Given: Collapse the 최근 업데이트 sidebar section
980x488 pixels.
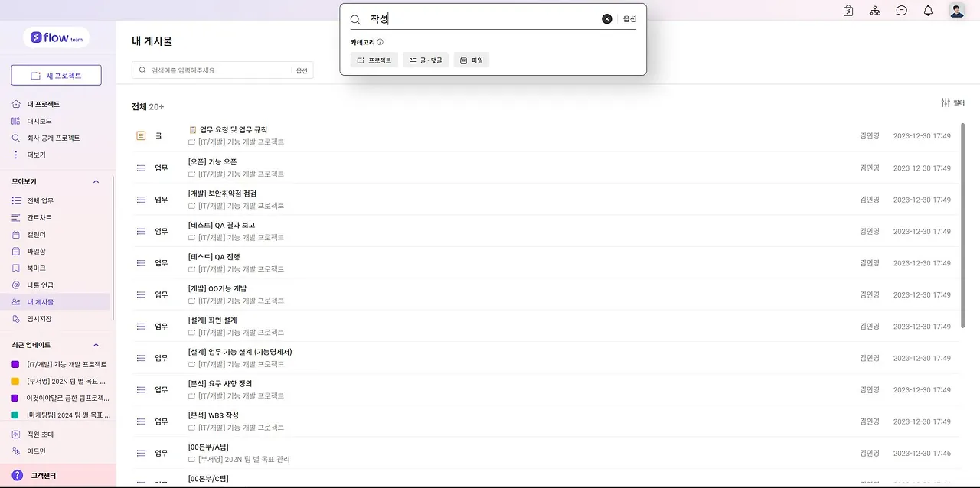Looking at the screenshot, I should [x=95, y=344].
